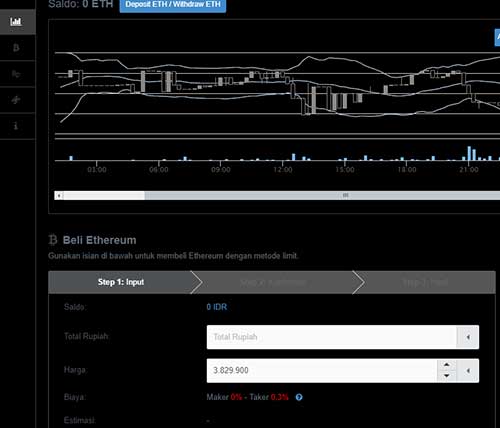Screen dimensions: 500x428
Task: Click the arrow button beside the Harga field
Action: [x=468, y=370]
